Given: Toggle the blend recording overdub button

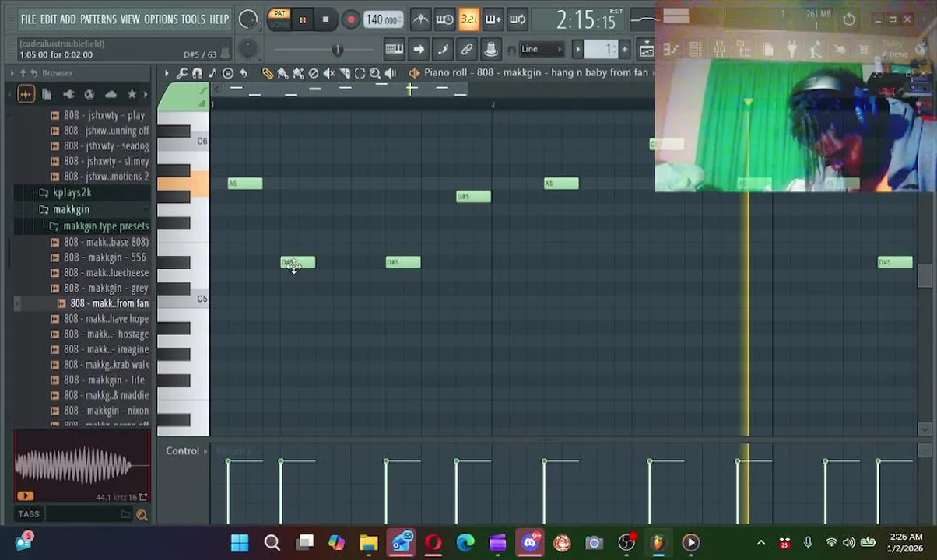Looking at the screenshot, I should tap(493, 19).
